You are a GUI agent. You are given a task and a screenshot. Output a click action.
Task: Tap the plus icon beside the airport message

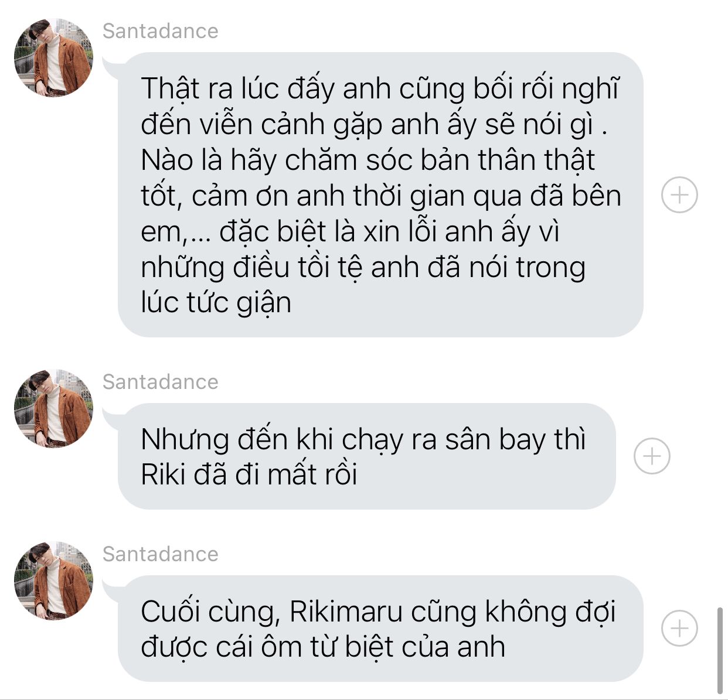(x=652, y=456)
